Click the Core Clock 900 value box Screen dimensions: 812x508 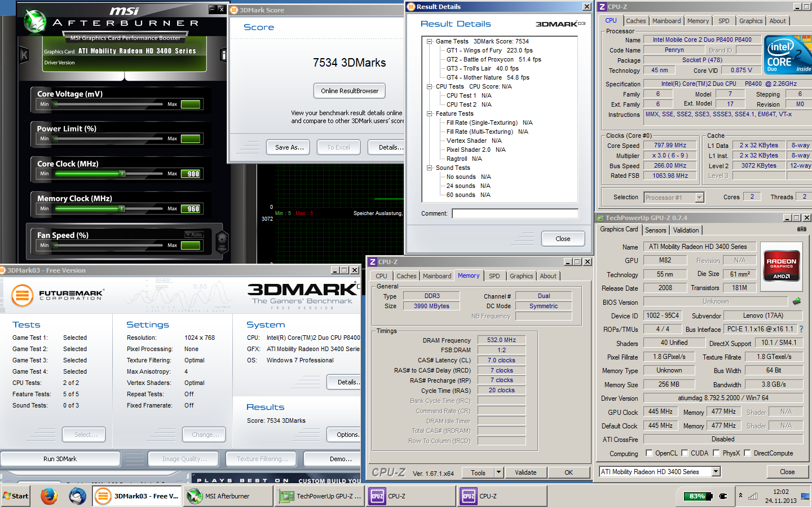click(191, 174)
